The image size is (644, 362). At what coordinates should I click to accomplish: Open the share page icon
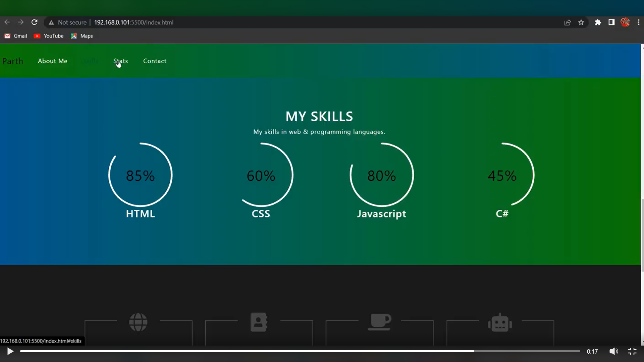tap(568, 22)
